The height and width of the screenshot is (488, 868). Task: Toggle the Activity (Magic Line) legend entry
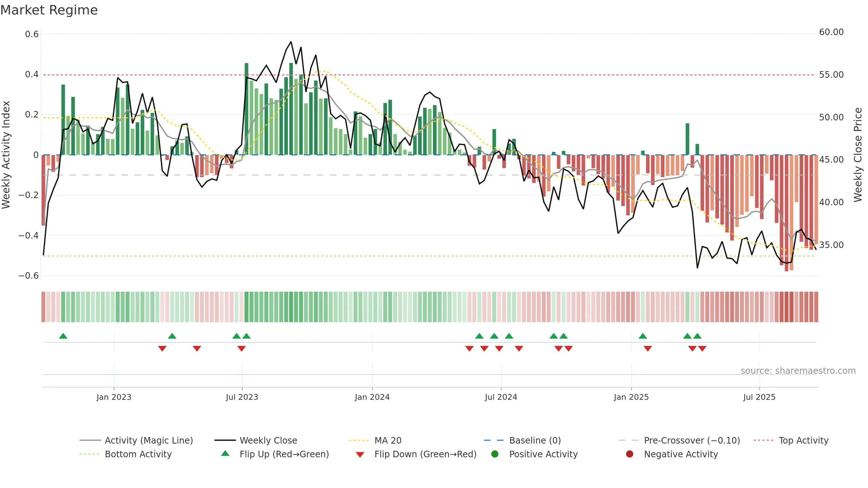pyautogui.click(x=136, y=440)
